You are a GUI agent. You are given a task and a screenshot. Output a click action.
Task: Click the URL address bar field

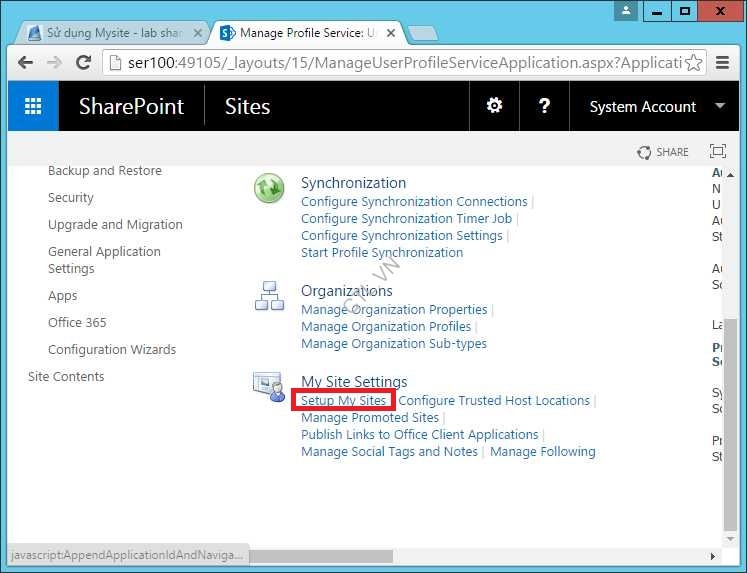pos(400,63)
